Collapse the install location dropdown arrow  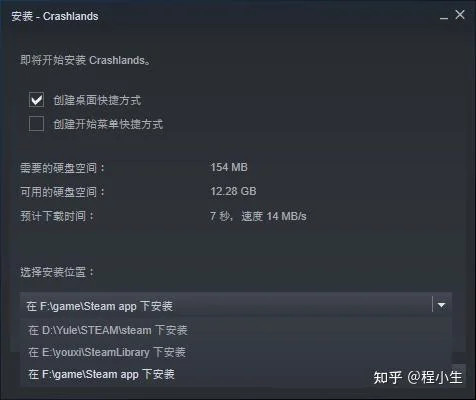pos(441,305)
